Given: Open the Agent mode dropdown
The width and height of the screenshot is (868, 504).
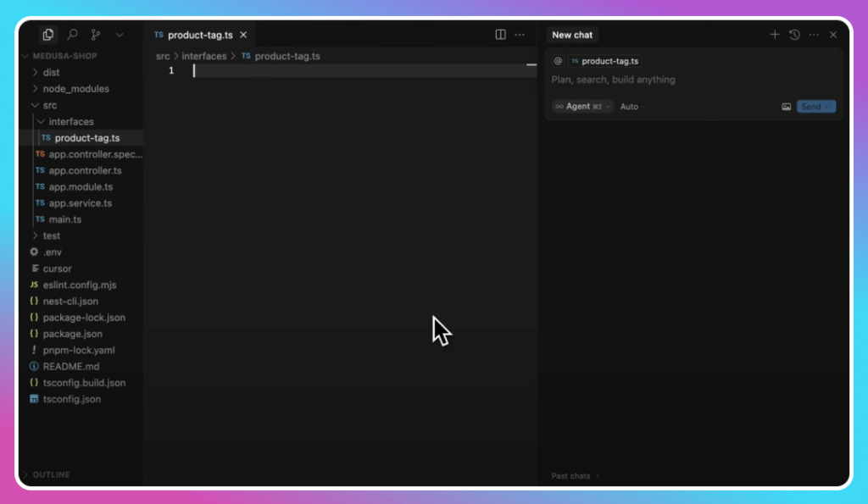Looking at the screenshot, I should 581,107.
